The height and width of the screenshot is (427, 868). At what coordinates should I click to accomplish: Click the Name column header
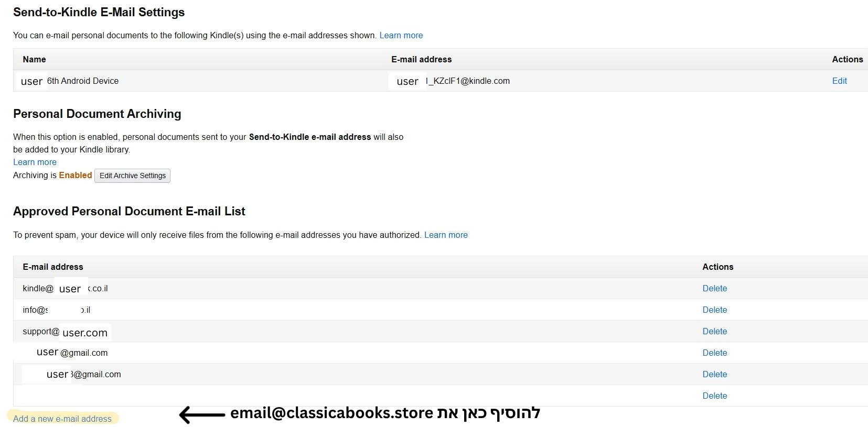(x=34, y=59)
